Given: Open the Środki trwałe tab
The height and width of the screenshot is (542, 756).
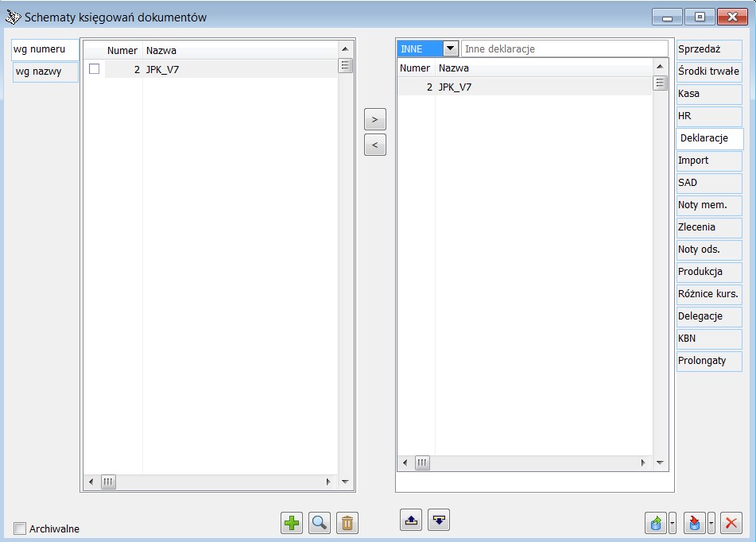Looking at the screenshot, I should click(709, 72).
